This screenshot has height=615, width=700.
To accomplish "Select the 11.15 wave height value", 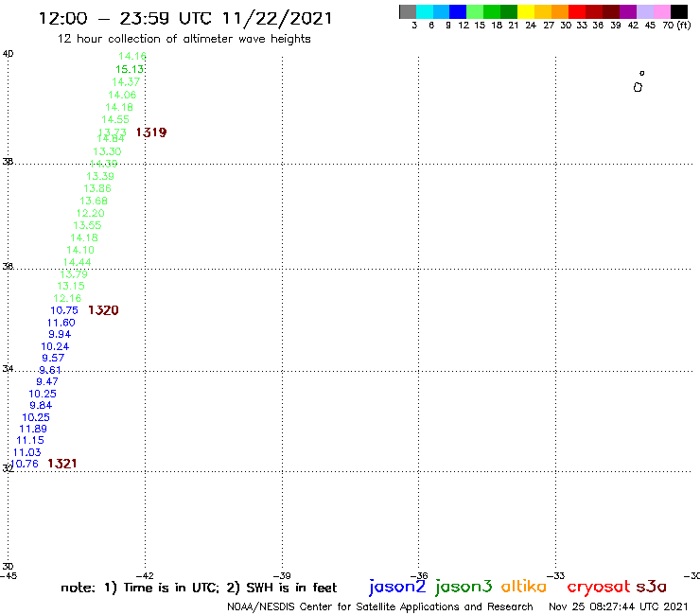I will click(30, 440).
